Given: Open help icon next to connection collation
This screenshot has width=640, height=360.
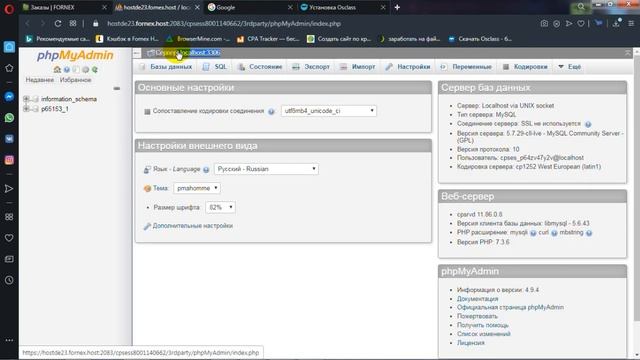Looking at the screenshot, I should [x=271, y=111].
